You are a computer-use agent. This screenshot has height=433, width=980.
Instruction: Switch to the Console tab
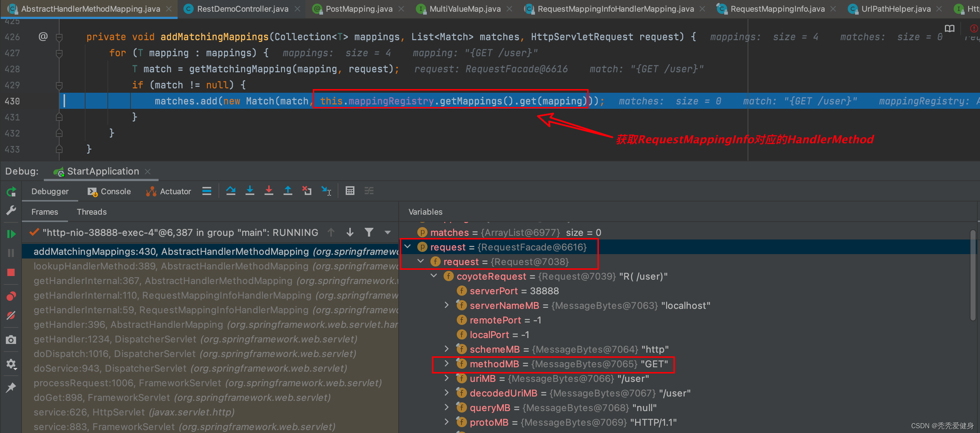coord(109,191)
